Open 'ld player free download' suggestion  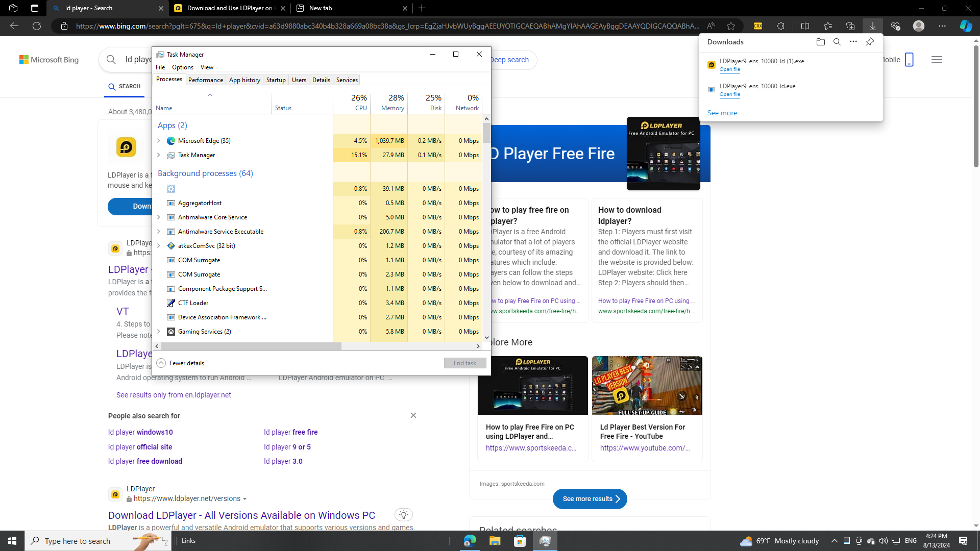145,461
